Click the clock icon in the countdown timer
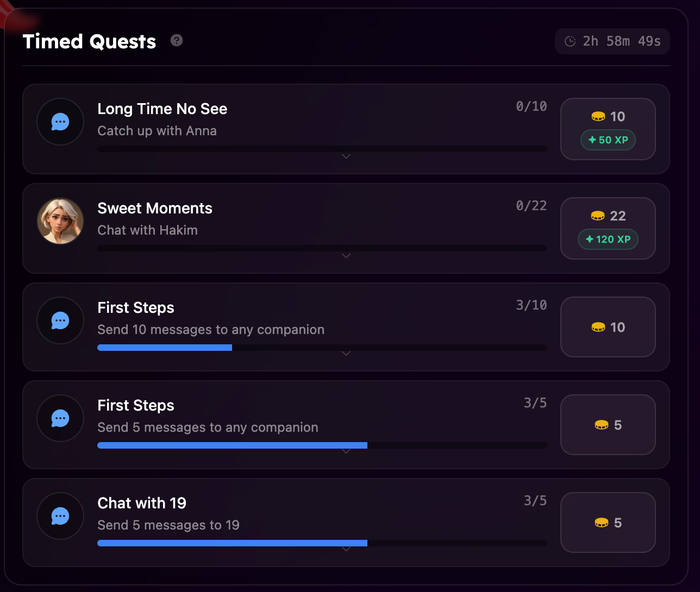 point(570,41)
